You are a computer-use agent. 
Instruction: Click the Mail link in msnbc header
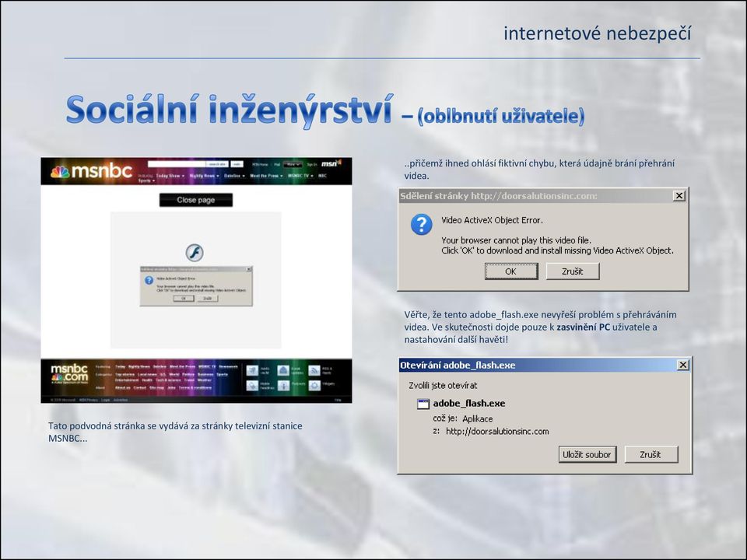(x=277, y=164)
